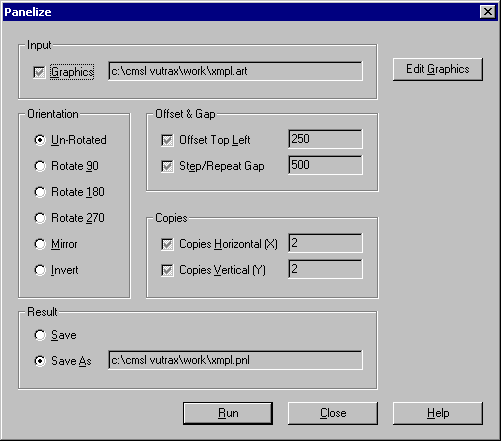Toggle the Offset Top Left checkbox
The height and width of the screenshot is (441, 501).
point(167,140)
